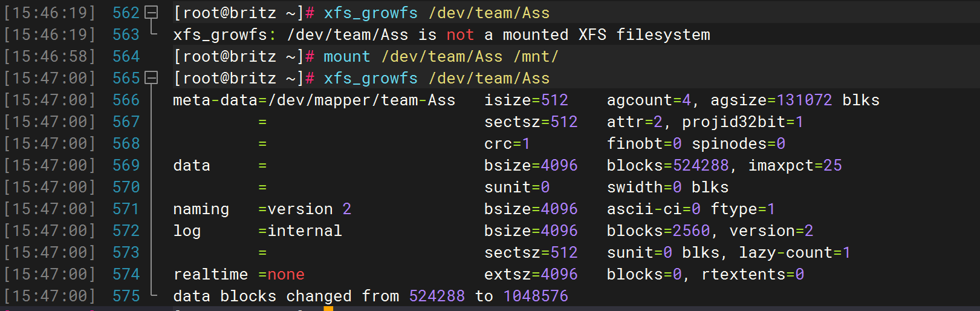980x311 pixels.
Task: Select line number 567
Action: tap(126, 122)
